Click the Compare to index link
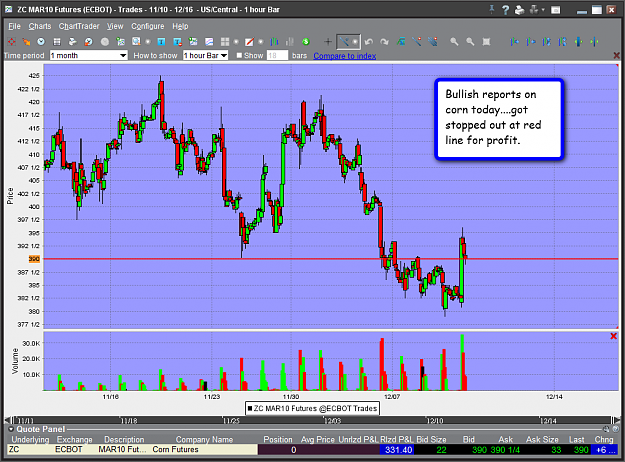This screenshot has width=625, height=462. point(344,56)
